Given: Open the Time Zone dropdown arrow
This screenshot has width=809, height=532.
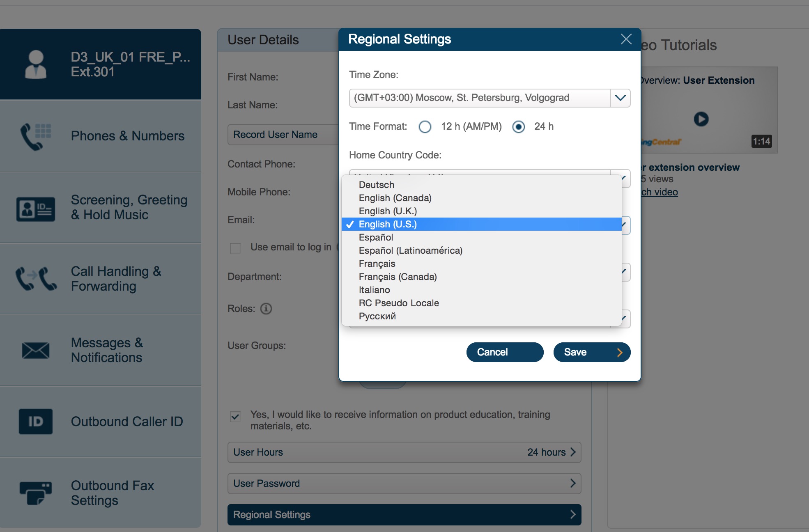Looking at the screenshot, I should point(621,98).
